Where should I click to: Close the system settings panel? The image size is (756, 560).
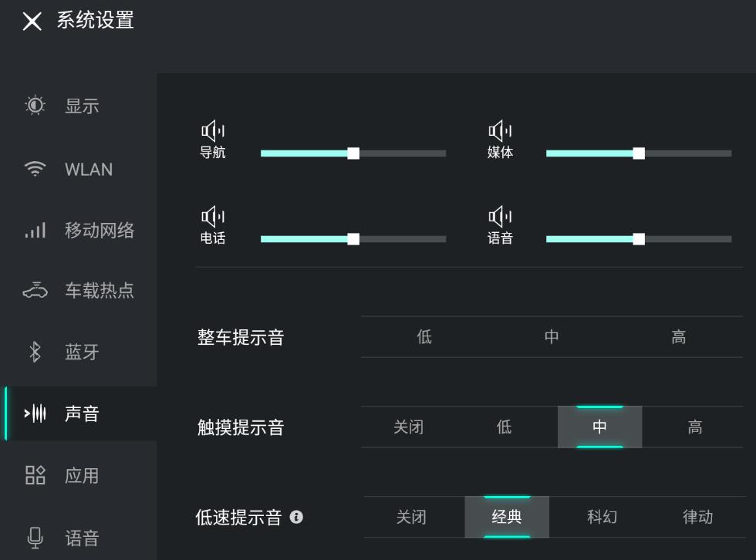[x=32, y=22]
